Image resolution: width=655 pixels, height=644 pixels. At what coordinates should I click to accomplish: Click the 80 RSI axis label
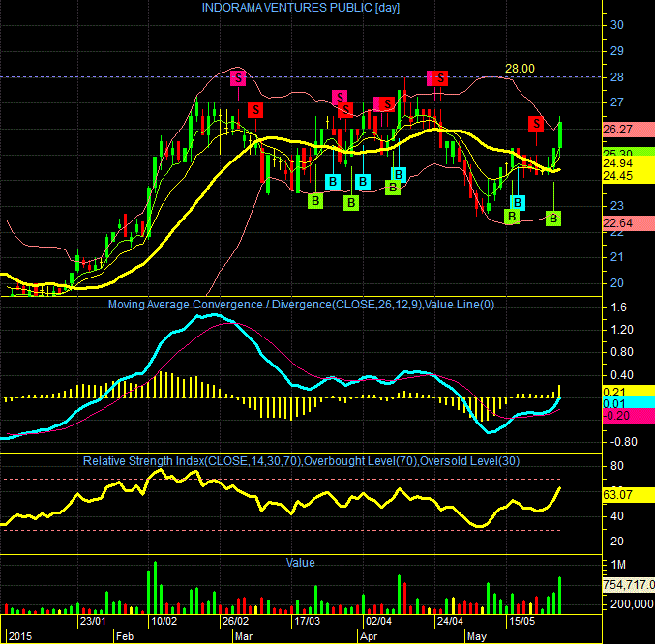[x=617, y=466]
